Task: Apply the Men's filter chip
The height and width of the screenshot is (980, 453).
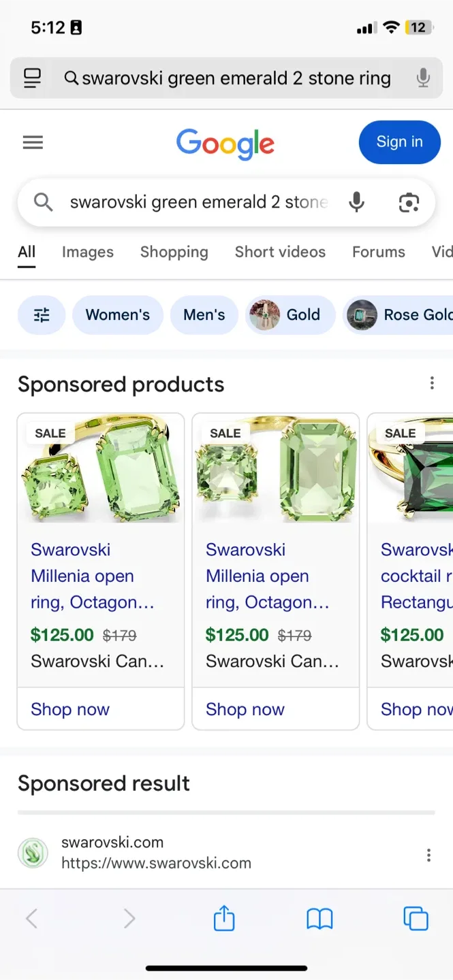Action: click(204, 315)
